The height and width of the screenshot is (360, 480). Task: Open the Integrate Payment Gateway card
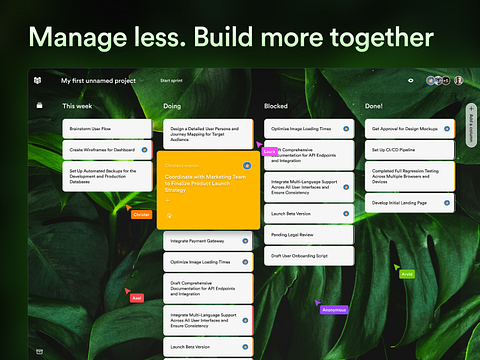(208, 241)
